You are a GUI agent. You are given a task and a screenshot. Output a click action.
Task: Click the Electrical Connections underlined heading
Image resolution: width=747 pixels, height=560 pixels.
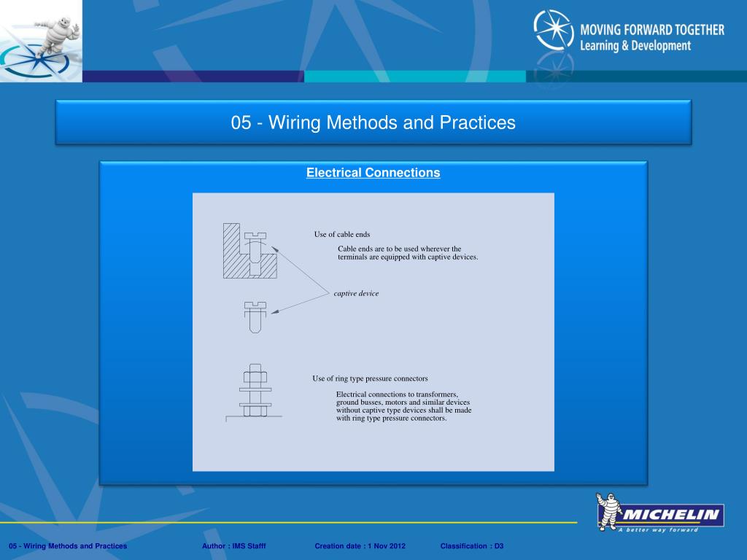[373, 172]
